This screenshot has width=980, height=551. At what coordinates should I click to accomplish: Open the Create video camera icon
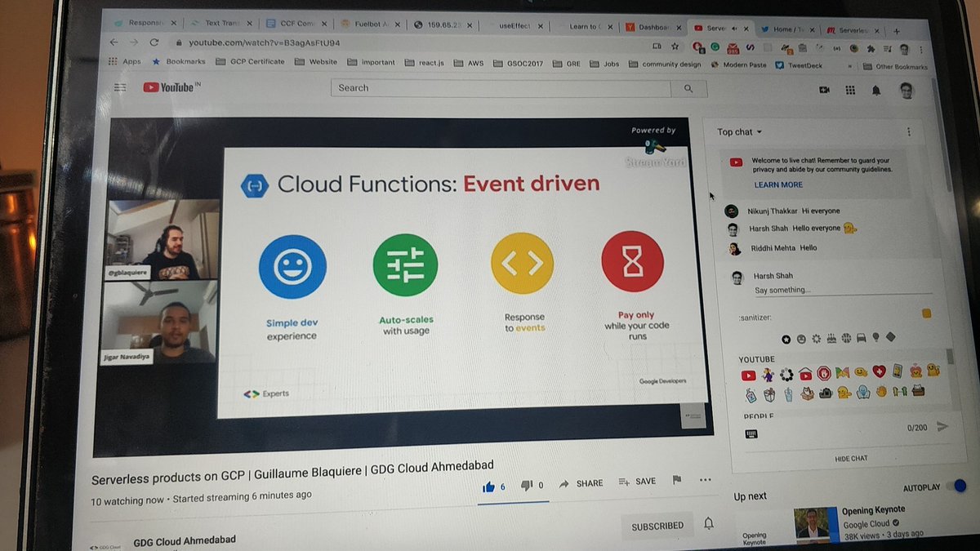click(824, 90)
